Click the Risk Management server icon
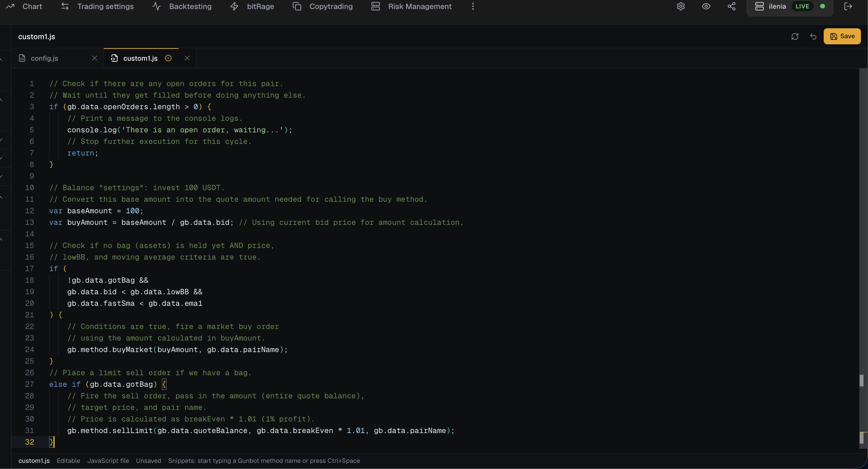Viewport: 868px width, 469px height. (376, 6)
